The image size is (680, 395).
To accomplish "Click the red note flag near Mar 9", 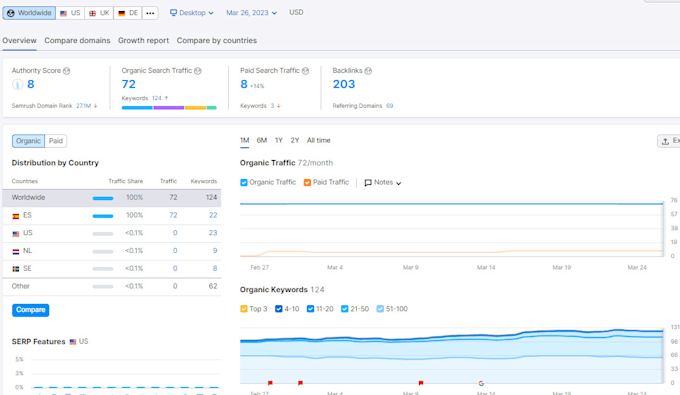I will click(421, 383).
